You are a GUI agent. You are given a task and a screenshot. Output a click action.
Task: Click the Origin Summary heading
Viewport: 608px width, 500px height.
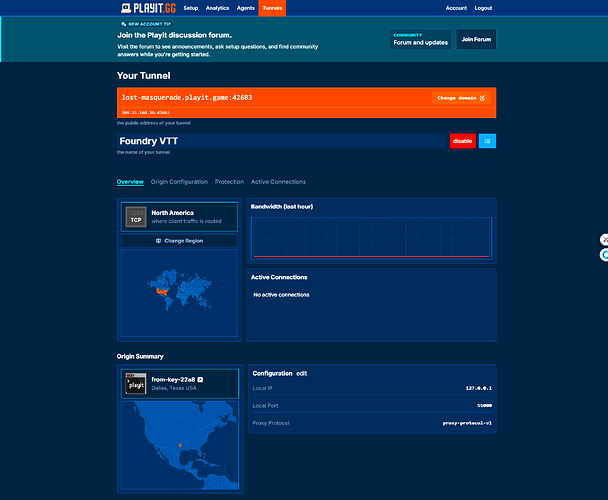coord(140,356)
